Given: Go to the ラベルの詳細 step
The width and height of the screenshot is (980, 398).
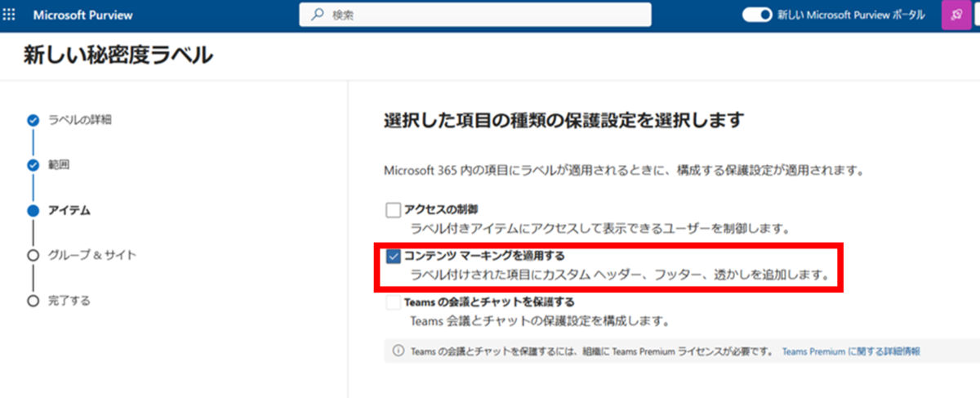Looking at the screenshot, I should (x=80, y=120).
